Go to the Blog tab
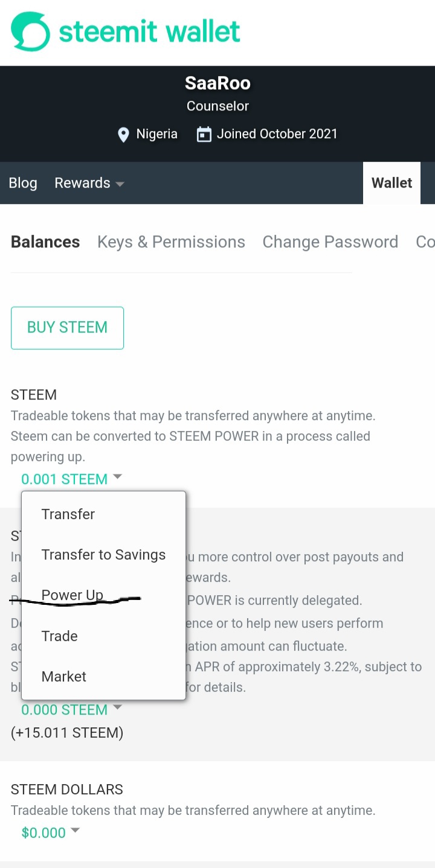This screenshot has width=435, height=868. 23,183
